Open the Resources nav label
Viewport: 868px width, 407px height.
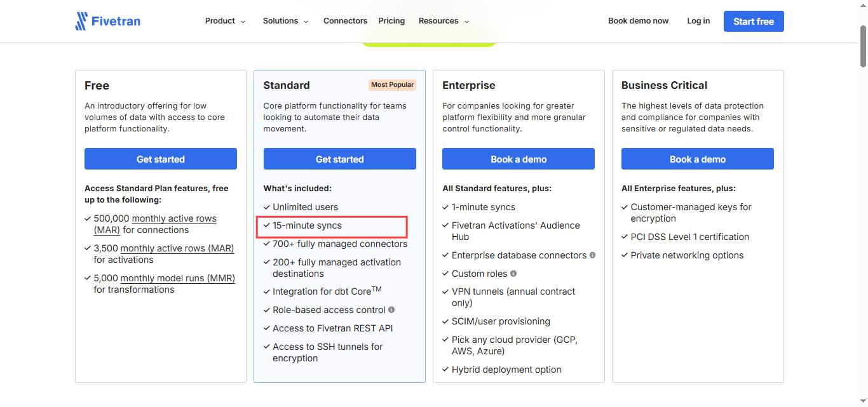coord(438,21)
